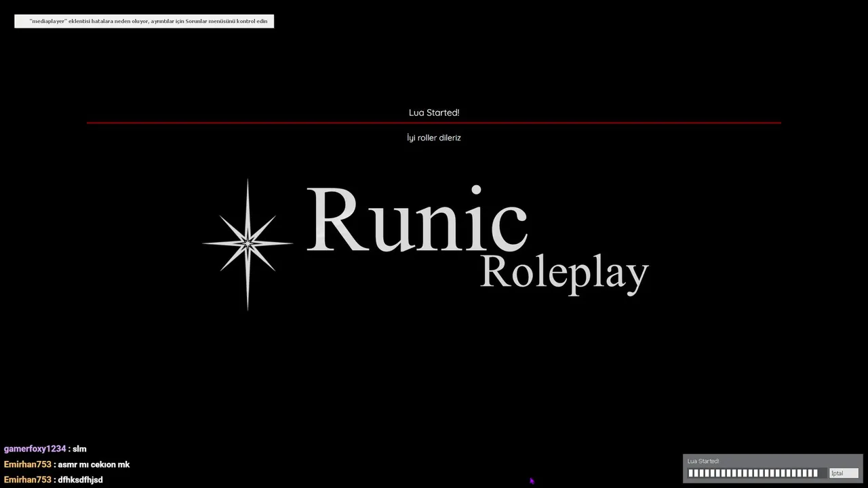Click the gamerfoxy1234 chat message "slm"
Viewport: 868px width, 488px height.
point(79,449)
